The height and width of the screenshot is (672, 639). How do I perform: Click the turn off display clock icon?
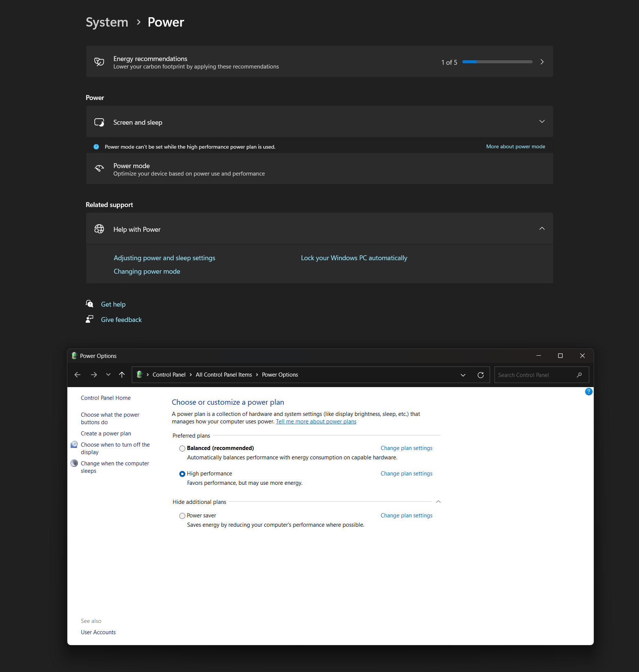coord(74,444)
